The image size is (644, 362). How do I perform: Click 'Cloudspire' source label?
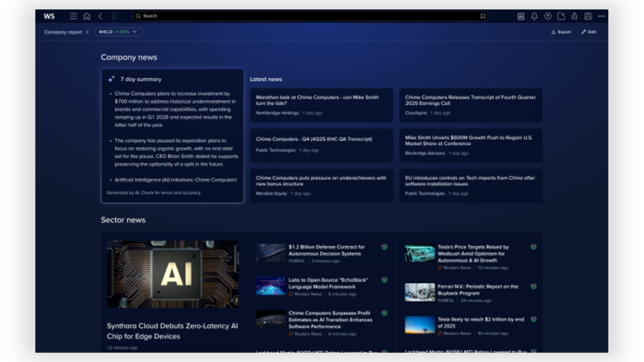click(416, 113)
